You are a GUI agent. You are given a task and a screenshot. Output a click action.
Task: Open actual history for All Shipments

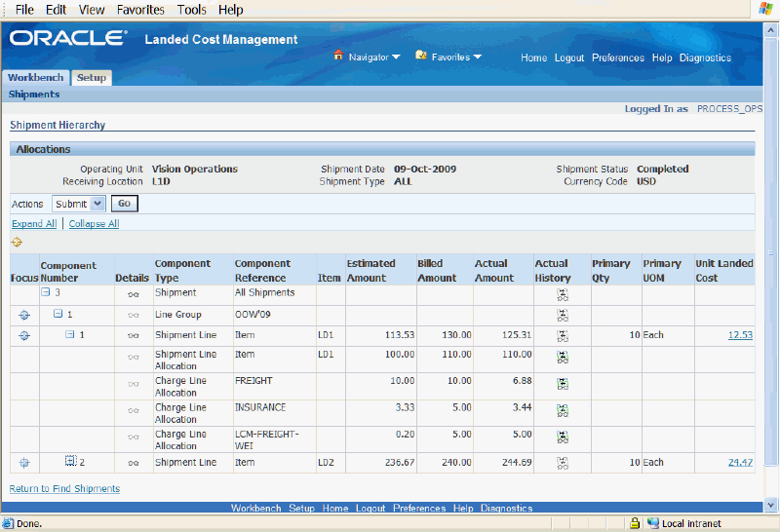(563, 295)
